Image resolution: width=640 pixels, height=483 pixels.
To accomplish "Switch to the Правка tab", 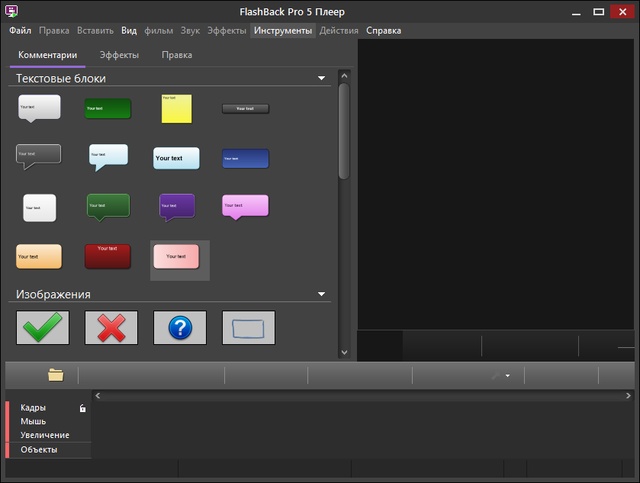I will pos(177,55).
